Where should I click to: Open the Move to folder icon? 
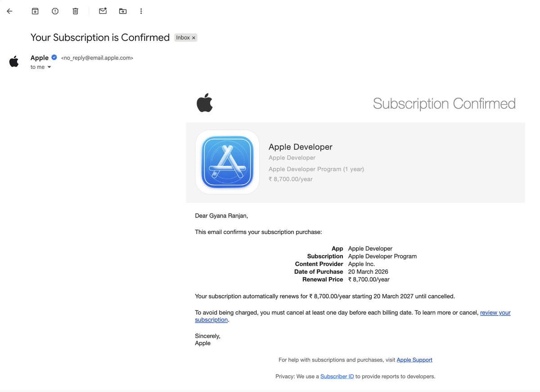point(123,11)
